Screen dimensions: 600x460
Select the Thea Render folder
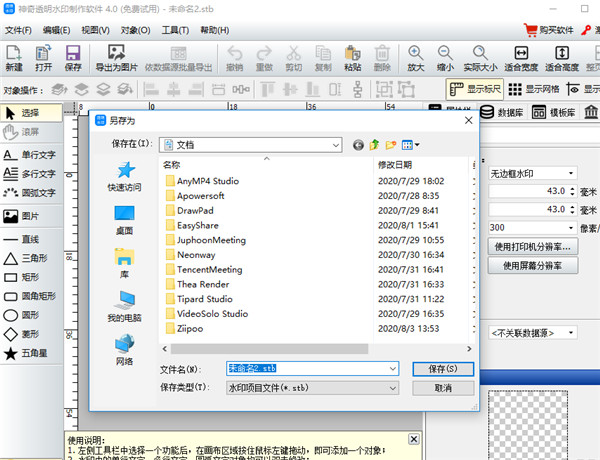[x=203, y=284]
